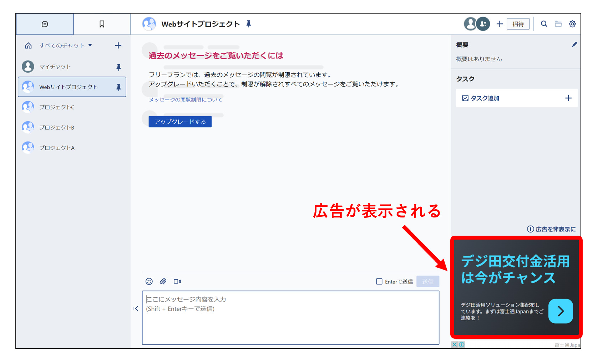Unpin the マイチャット entry

[119, 67]
